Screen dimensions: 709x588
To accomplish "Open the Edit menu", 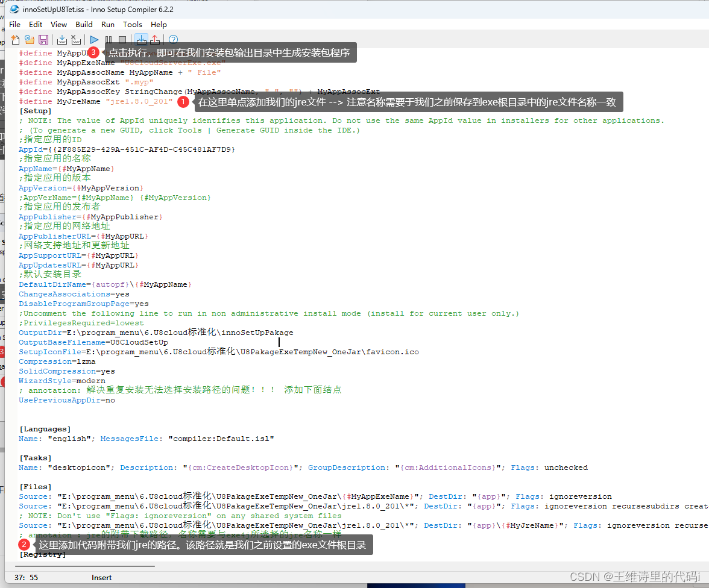I will coord(36,25).
